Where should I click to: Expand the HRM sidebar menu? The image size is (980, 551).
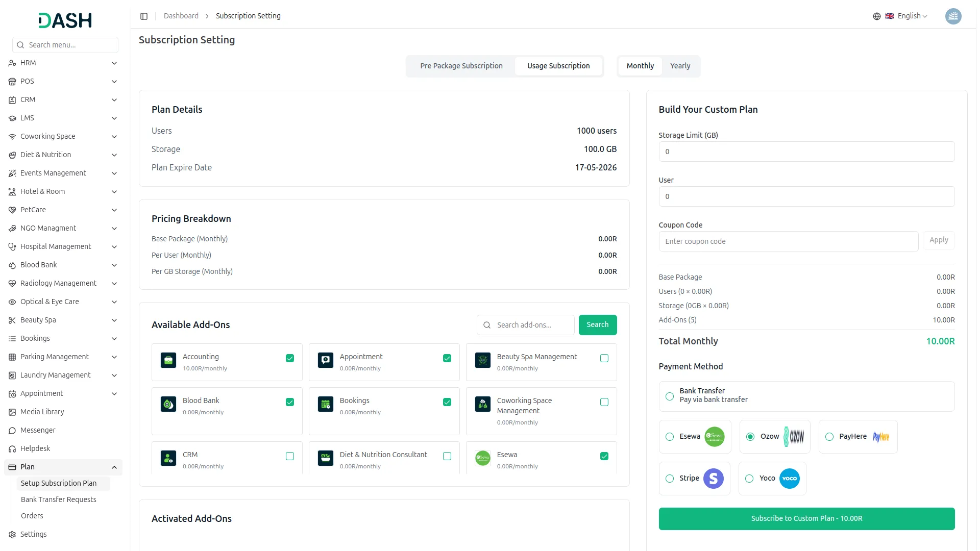pyautogui.click(x=63, y=63)
